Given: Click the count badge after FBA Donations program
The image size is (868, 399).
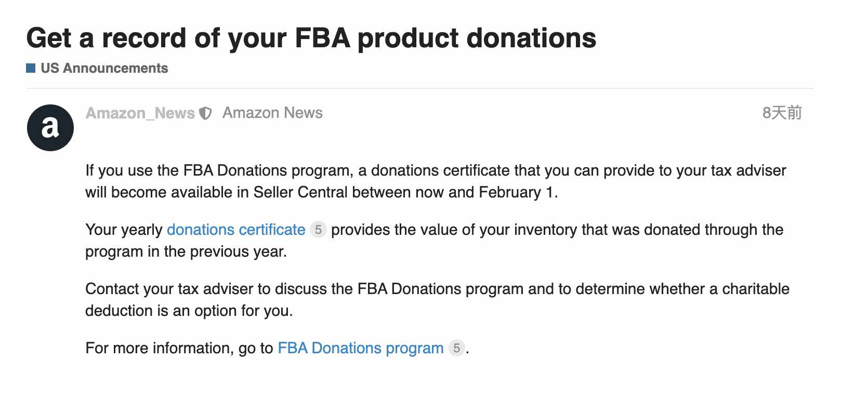Looking at the screenshot, I should click(x=456, y=348).
